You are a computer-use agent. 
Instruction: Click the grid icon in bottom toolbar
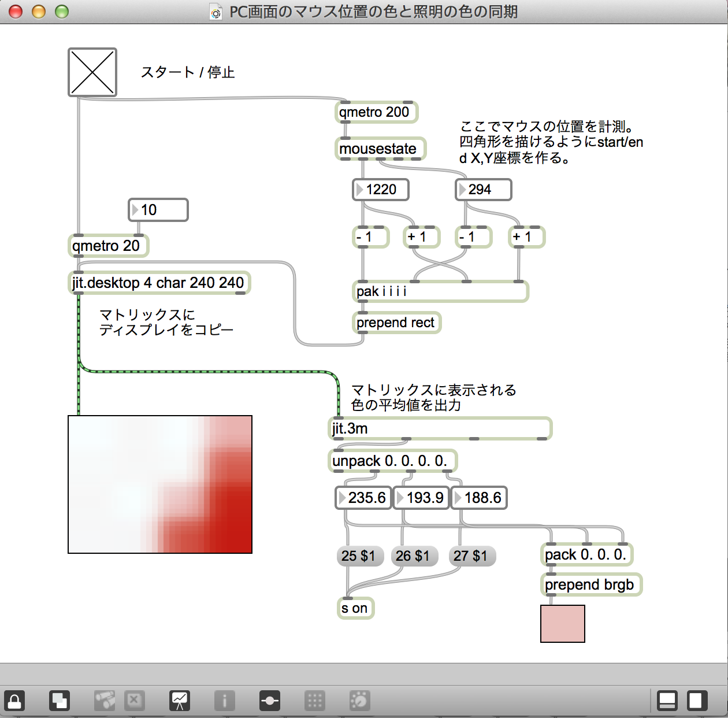[x=315, y=701]
